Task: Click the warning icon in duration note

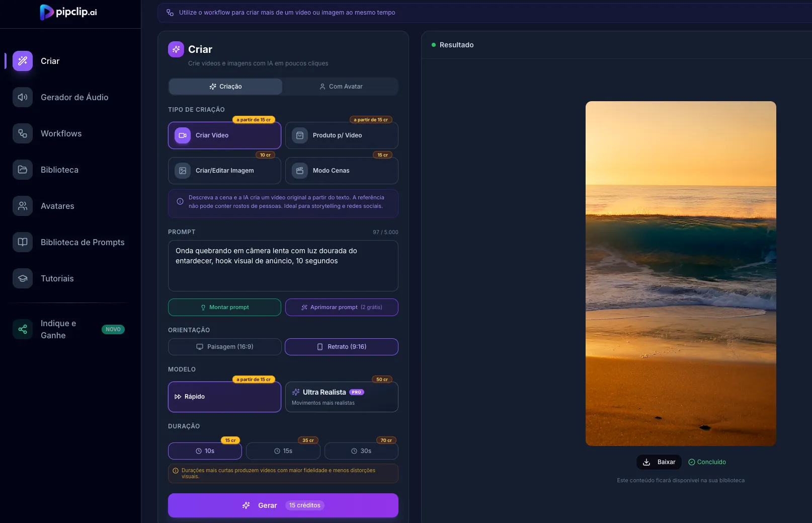Action: [x=176, y=471]
